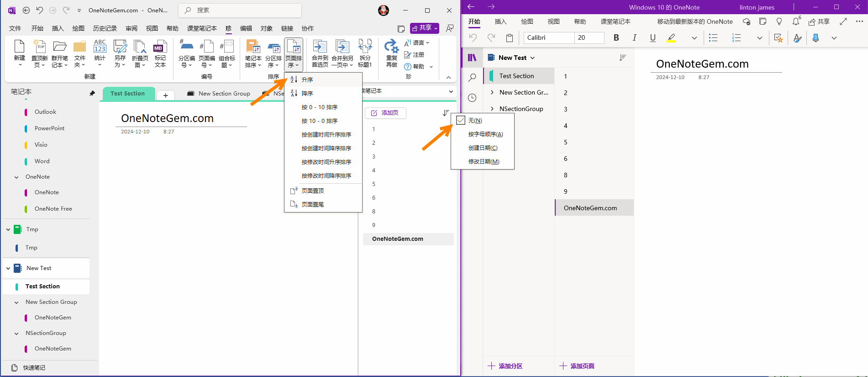Open recent notes clock icon in Windows 10 OneNote
The width and height of the screenshot is (868, 377).
click(472, 98)
